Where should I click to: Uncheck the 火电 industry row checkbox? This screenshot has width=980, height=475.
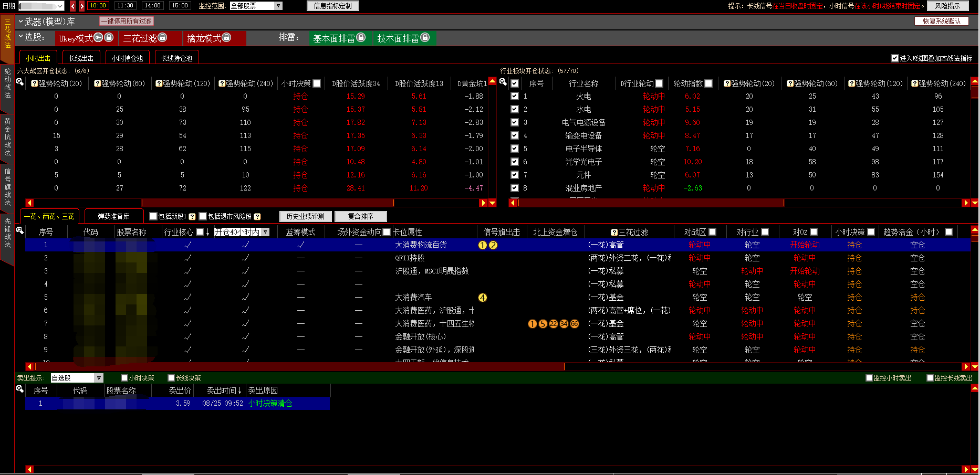tap(515, 97)
